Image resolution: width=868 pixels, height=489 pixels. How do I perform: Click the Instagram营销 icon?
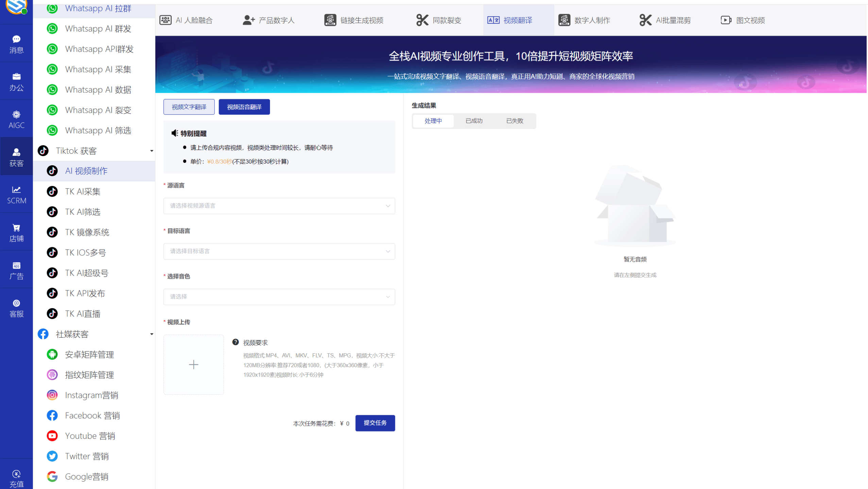tap(52, 395)
